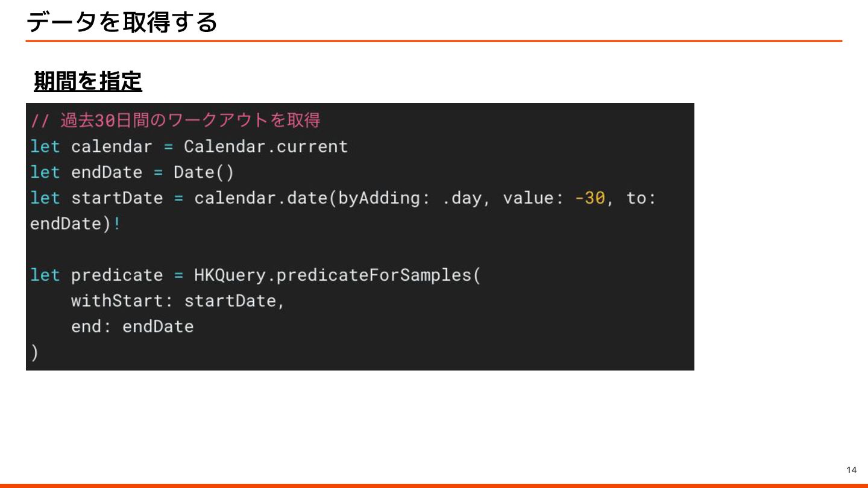Screen dimensions: 868x488
Task: Click HKQuery.predicateForSamples( call
Action: pos(337,275)
